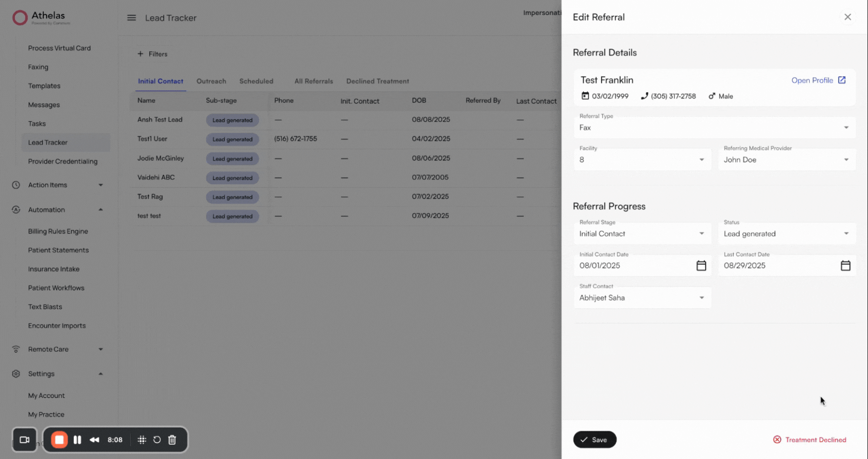Open My Account under Settings
Viewport: 868px width, 459px height.
pyautogui.click(x=46, y=396)
